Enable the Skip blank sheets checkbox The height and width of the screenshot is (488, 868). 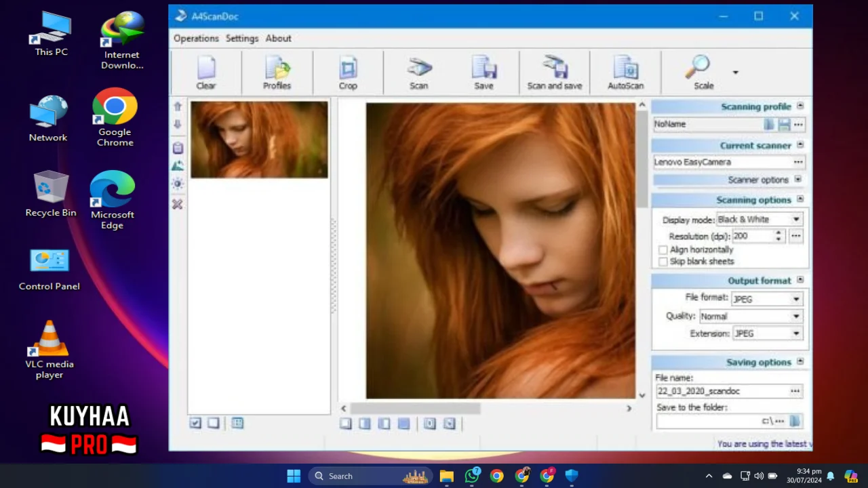tap(663, 262)
